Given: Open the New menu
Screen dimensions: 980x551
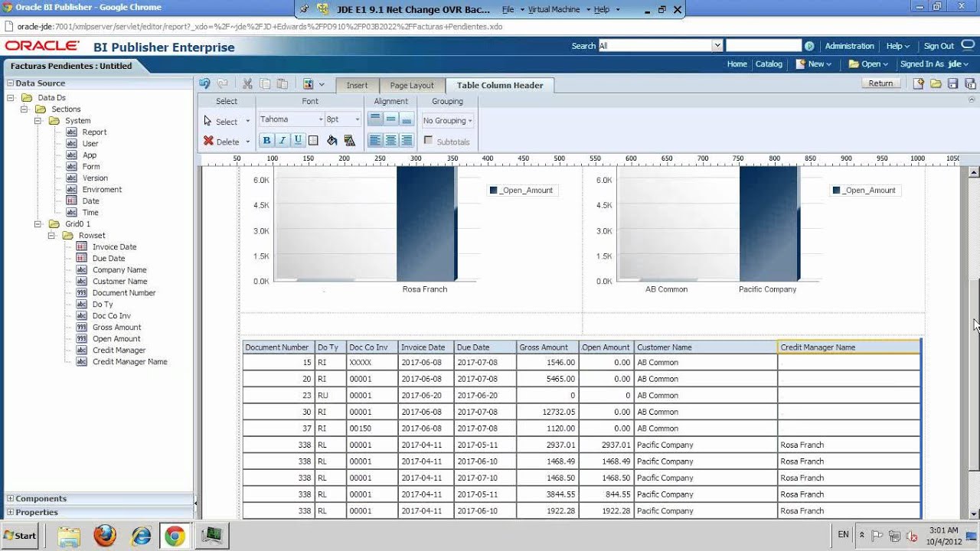Looking at the screenshot, I should click(815, 64).
